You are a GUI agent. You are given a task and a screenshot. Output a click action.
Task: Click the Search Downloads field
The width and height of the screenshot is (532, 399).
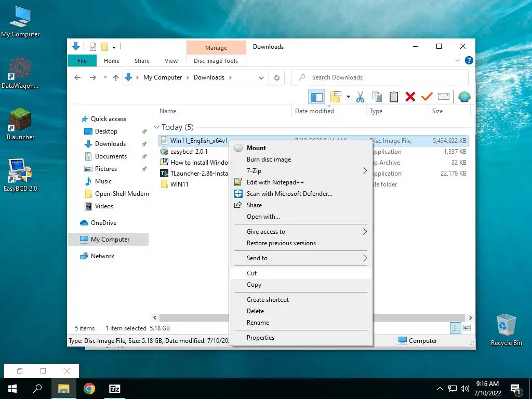coord(380,78)
